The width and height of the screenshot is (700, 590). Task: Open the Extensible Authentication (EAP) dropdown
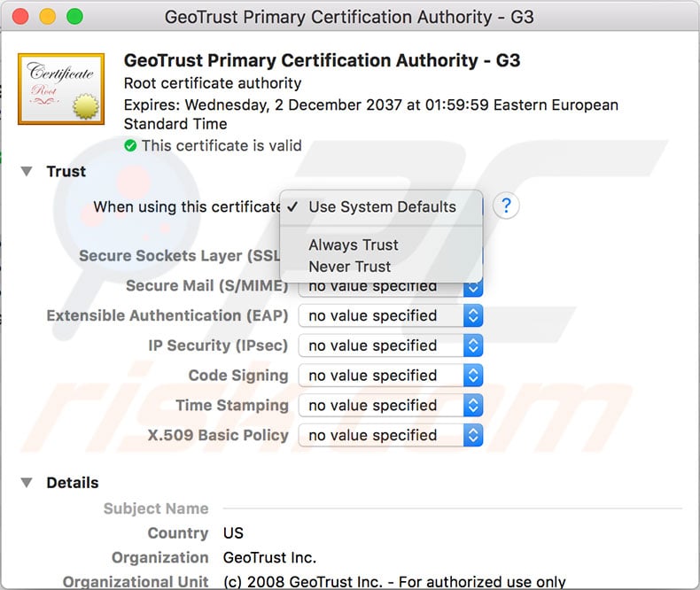[391, 316]
